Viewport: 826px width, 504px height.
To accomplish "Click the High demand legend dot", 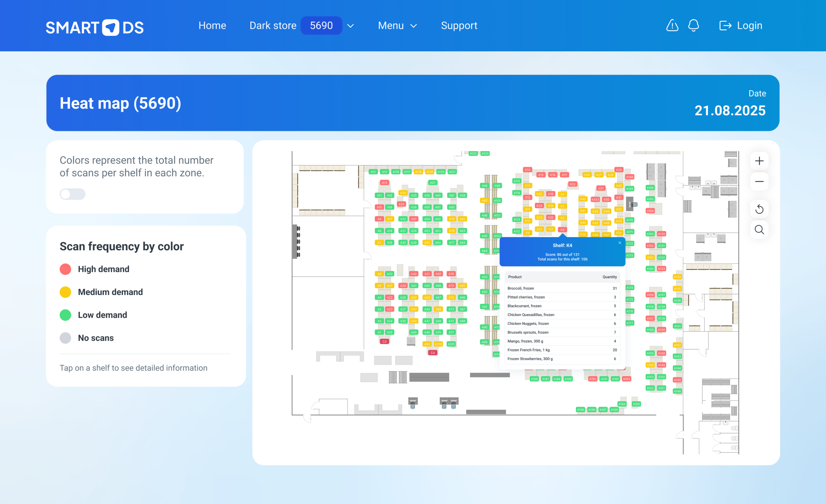I will 66,269.
